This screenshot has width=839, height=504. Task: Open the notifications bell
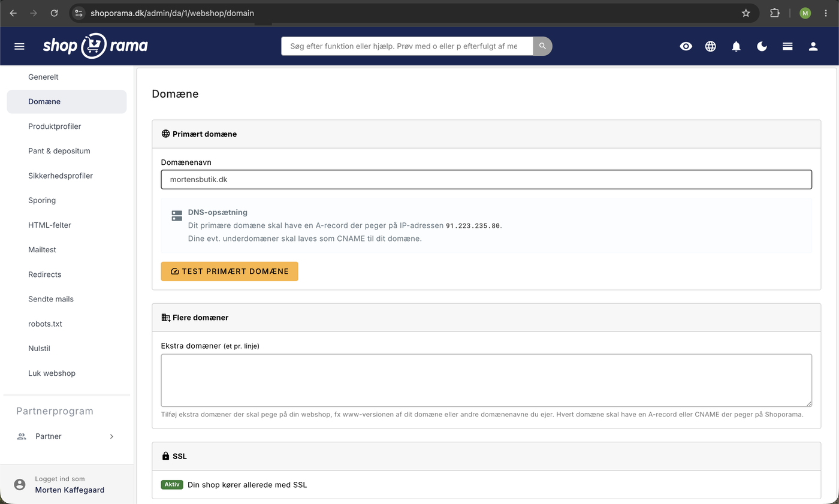(737, 46)
